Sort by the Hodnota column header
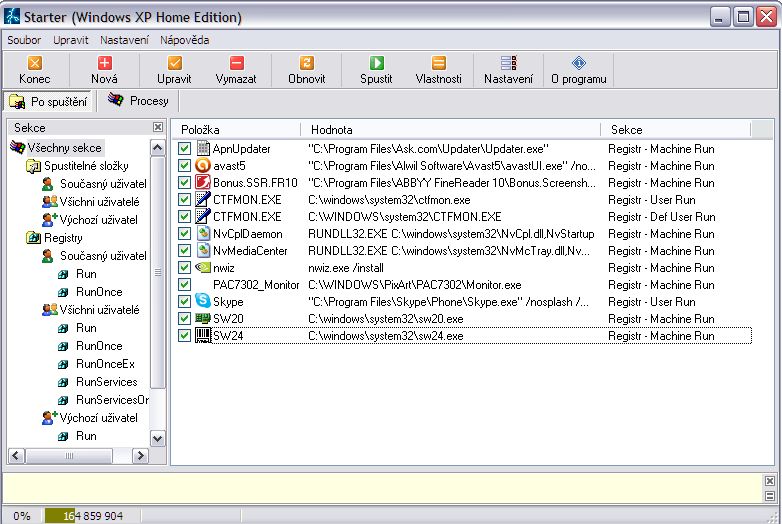Screen dimensions: 782x524 coord(451,130)
